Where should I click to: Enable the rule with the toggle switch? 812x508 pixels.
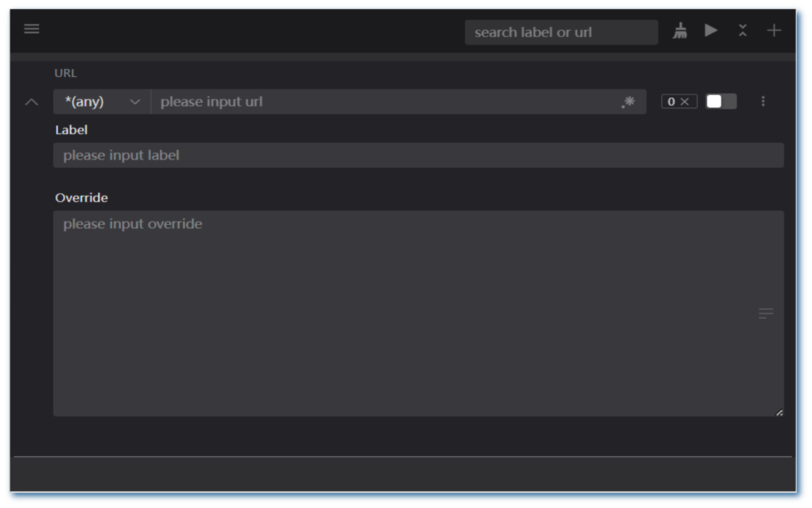[x=721, y=101]
